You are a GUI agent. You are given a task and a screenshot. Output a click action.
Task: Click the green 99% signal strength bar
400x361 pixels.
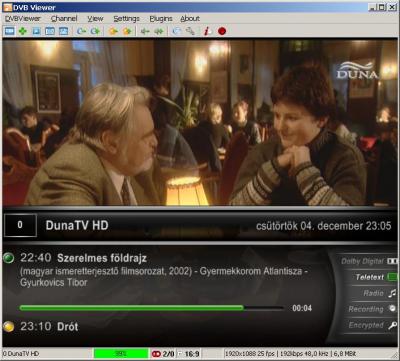coord(121,353)
